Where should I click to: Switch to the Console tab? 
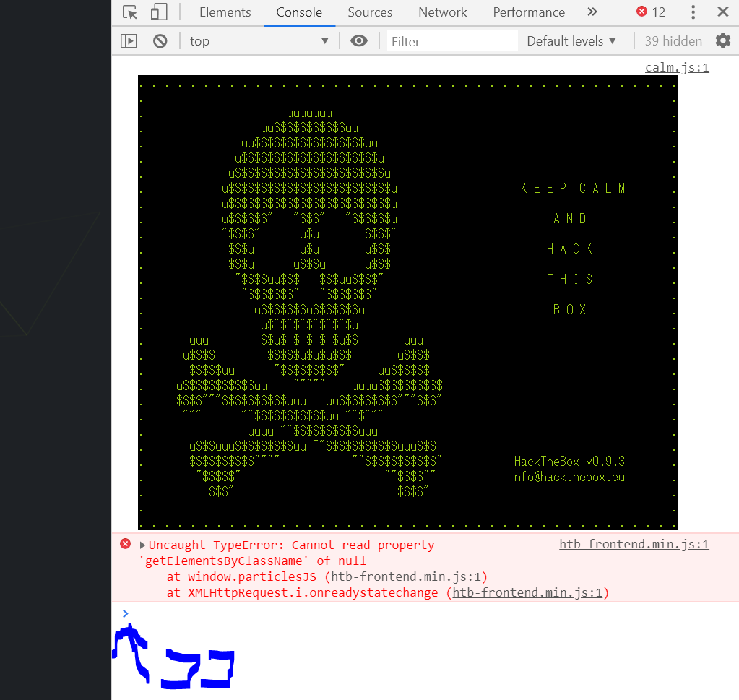pos(299,12)
